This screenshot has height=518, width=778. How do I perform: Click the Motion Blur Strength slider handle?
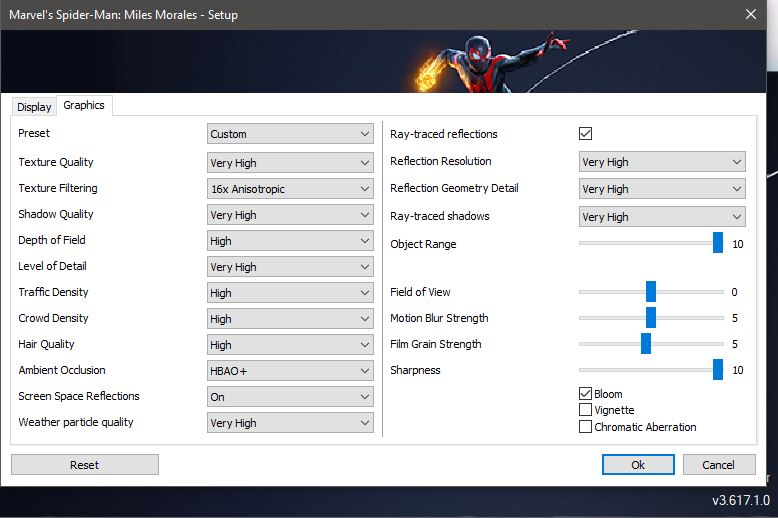click(651, 318)
